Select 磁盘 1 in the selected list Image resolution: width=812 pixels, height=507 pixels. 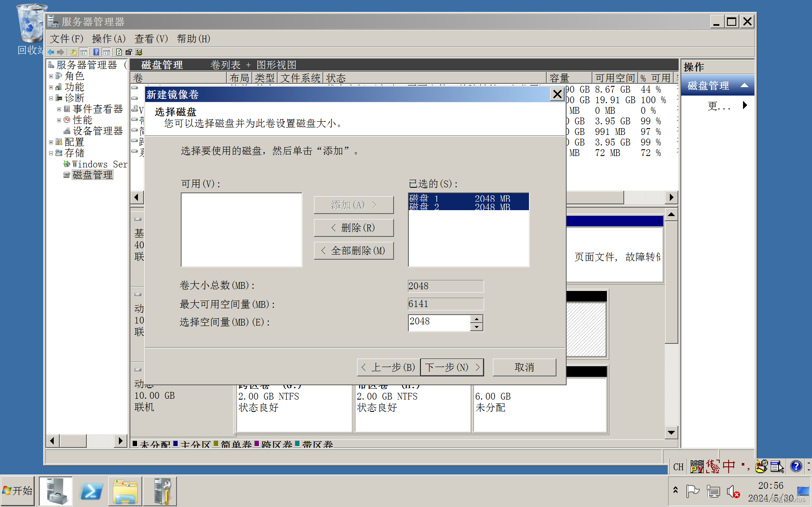tap(468, 198)
